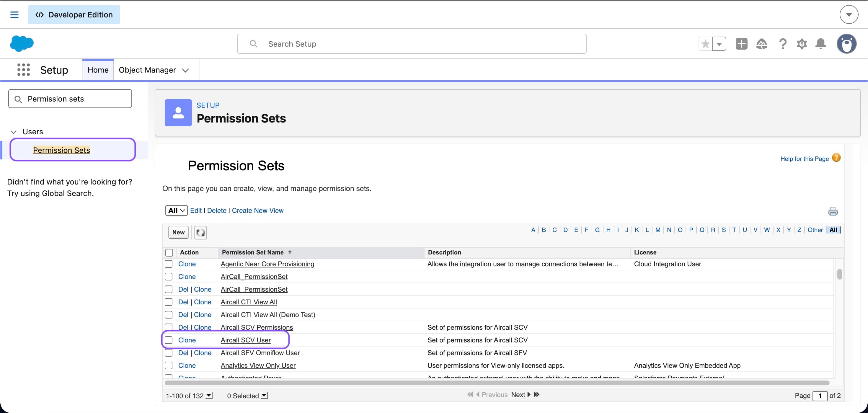Click the Edit view link
The width and height of the screenshot is (868, 413).
[x=196, y=210]
